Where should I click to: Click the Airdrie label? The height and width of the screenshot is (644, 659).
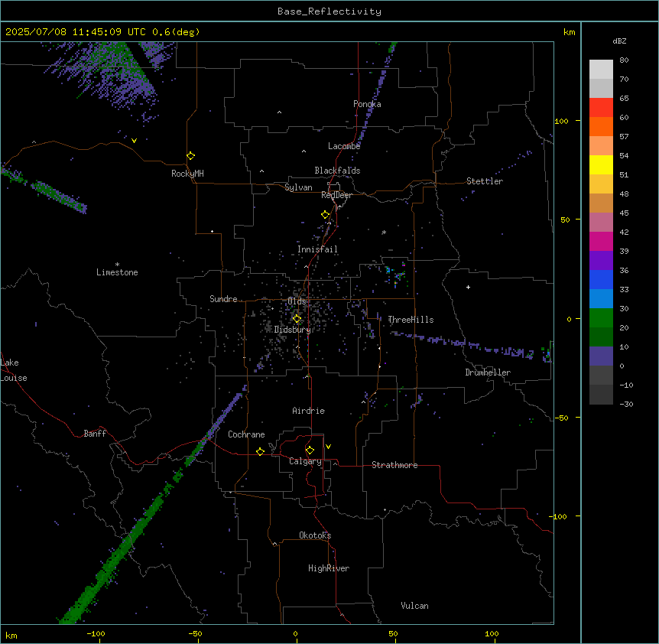tap(309, 411)
